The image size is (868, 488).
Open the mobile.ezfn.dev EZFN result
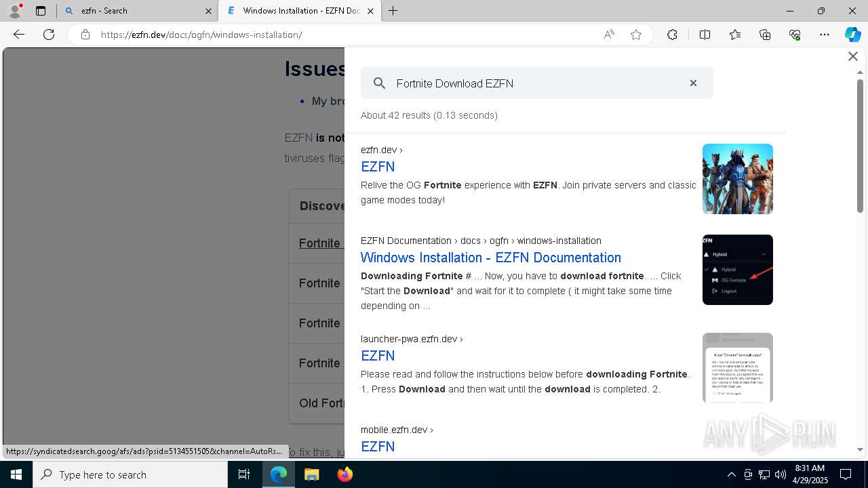[x=378, y=447]
